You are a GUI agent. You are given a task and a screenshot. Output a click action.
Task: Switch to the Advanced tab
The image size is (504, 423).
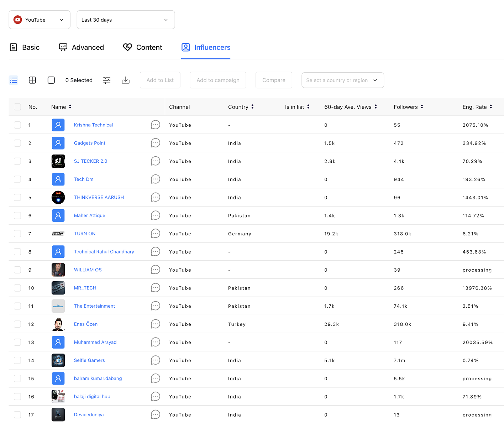[x=81, y=47]
